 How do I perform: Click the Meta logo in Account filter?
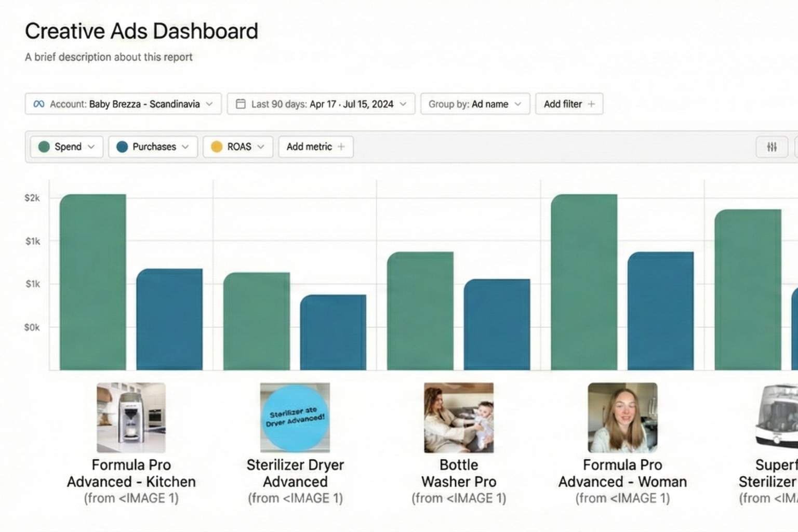point(38,104)
